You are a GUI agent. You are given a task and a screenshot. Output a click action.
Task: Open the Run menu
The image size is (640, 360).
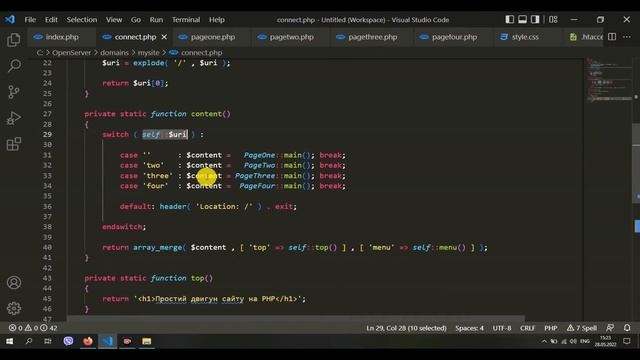[x=156, y=20]
